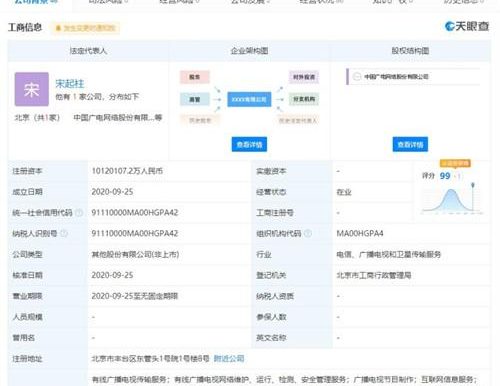Click the 企业架构图 column header
Screen dimensions: 500x386
tap(249, 51)
